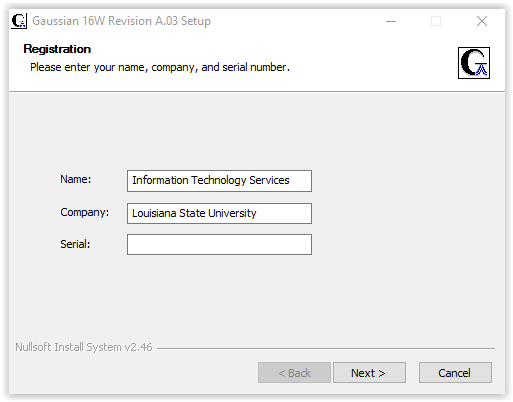Minimize the Gaussian Setup window

(391, 21)
